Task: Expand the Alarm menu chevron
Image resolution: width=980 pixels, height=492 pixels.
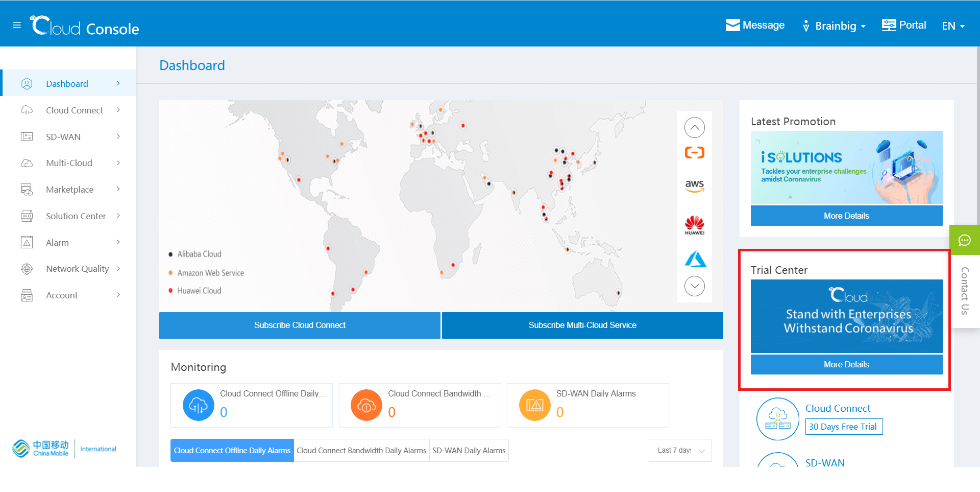Action: point(118,242)
